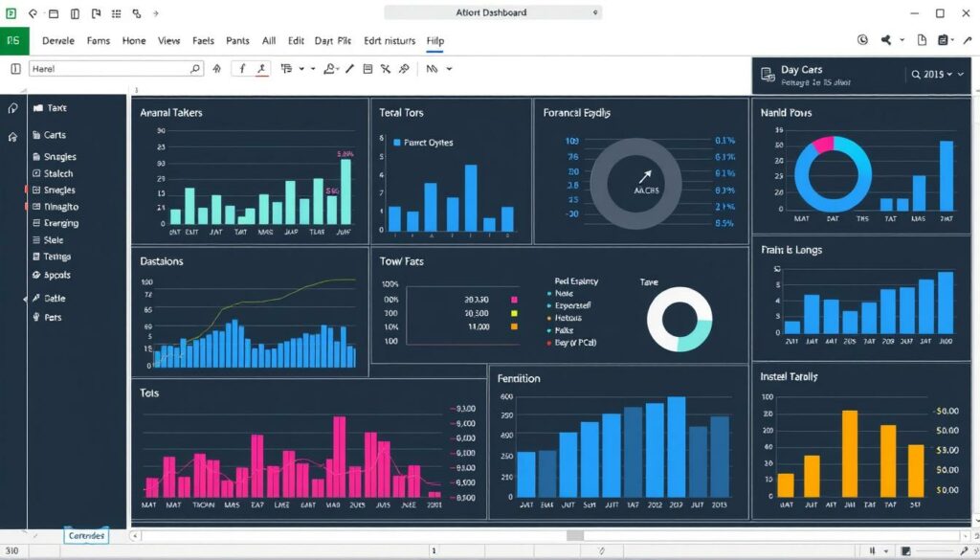Screen dimensions: 980x560
Task: Open the Views menu
Action: (x=168, y=41)
